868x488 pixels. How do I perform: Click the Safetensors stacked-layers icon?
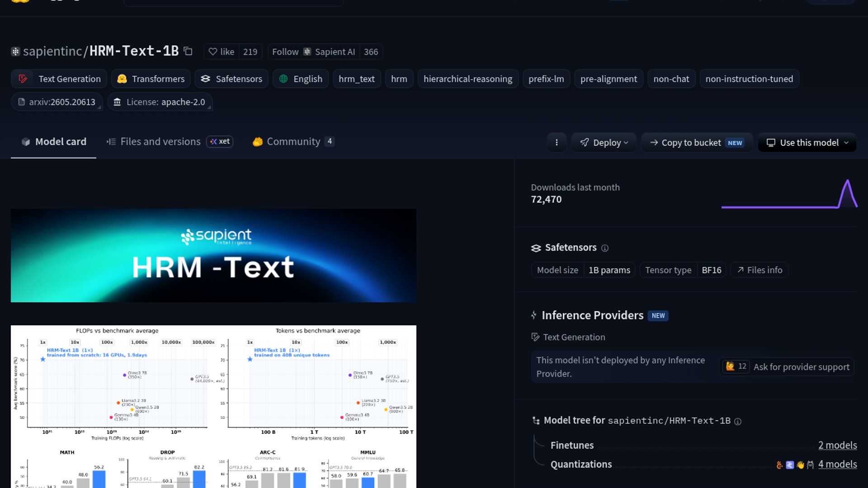536,248
